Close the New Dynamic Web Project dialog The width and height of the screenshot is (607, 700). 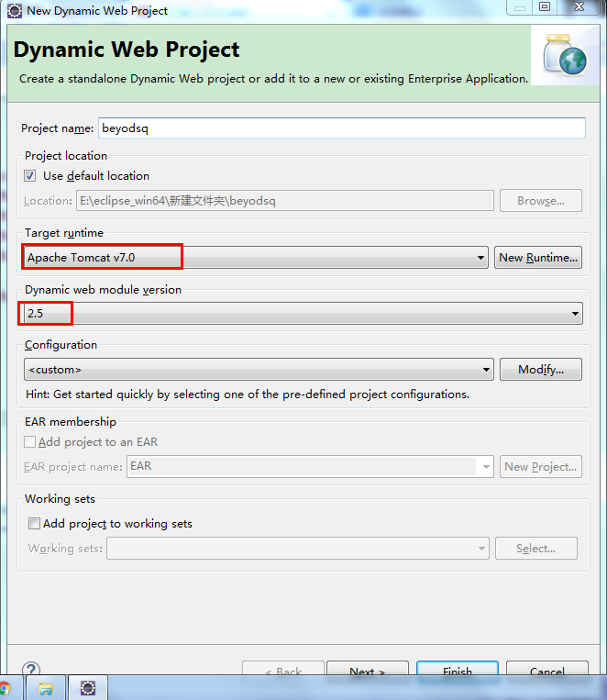(579, 6)
